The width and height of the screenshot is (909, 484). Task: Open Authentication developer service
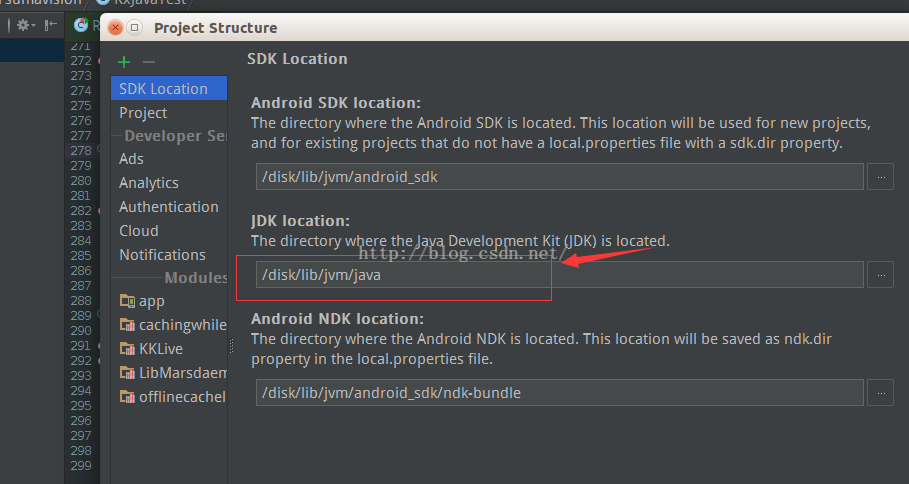coord(169,207)
